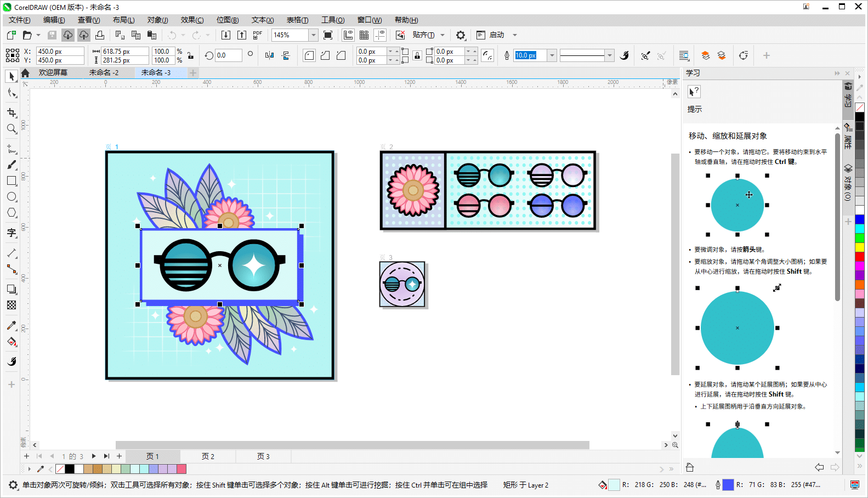Go to 页 2 page tab
Image resolution: width=868 pixels, height=498 pixels.
pos(208,456)
